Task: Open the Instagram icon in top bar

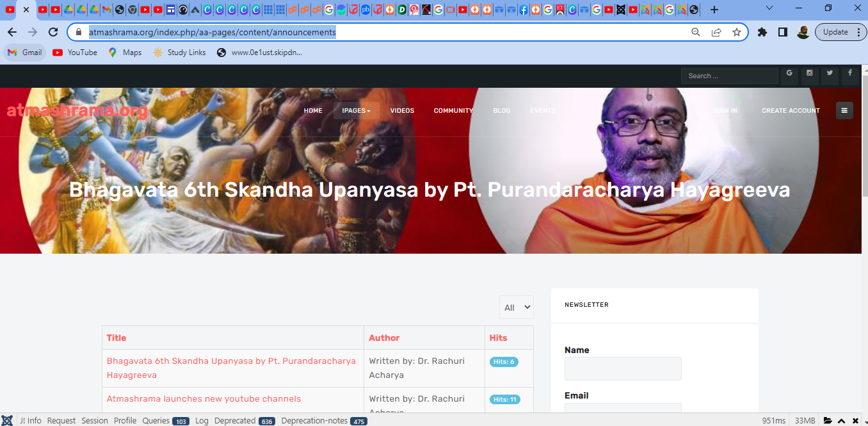Action: click(x=810, y=74)
